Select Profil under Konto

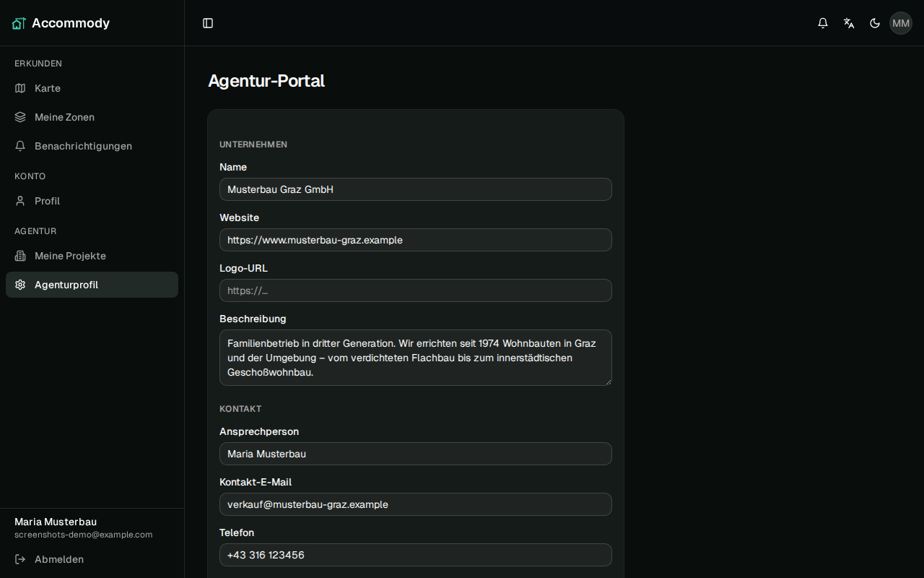(x=92, y=201)
